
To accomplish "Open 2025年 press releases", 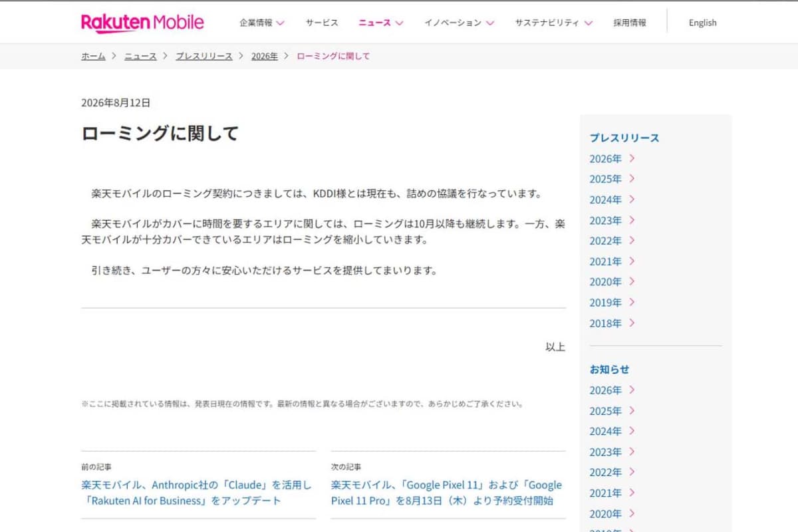I will [612, 180].
